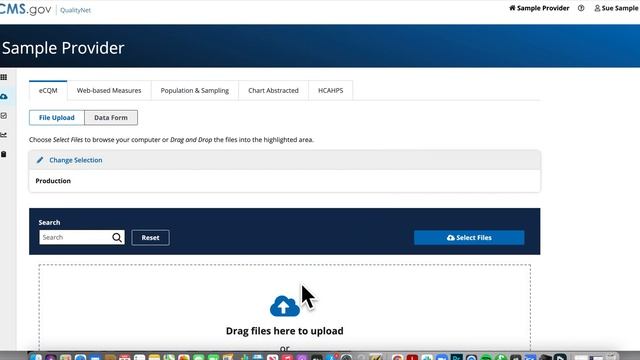Switch to the eCQM tab
Viewport: 640px width, 360px height.
click(48, 90)
